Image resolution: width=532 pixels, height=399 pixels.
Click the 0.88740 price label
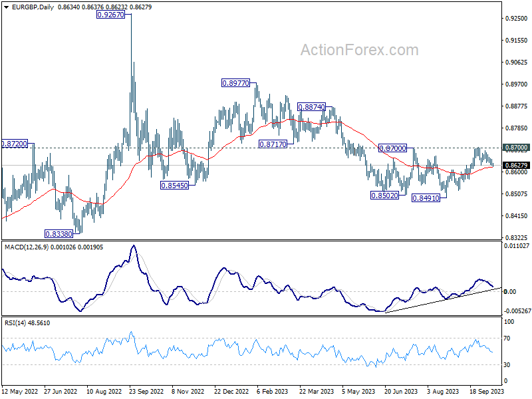click(311, 107)
